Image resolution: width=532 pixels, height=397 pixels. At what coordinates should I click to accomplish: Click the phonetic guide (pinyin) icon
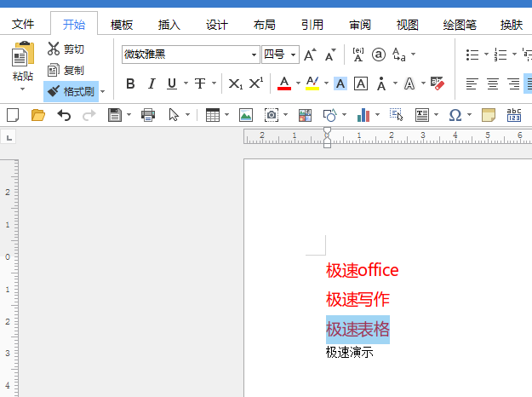[x=358, y=55]
